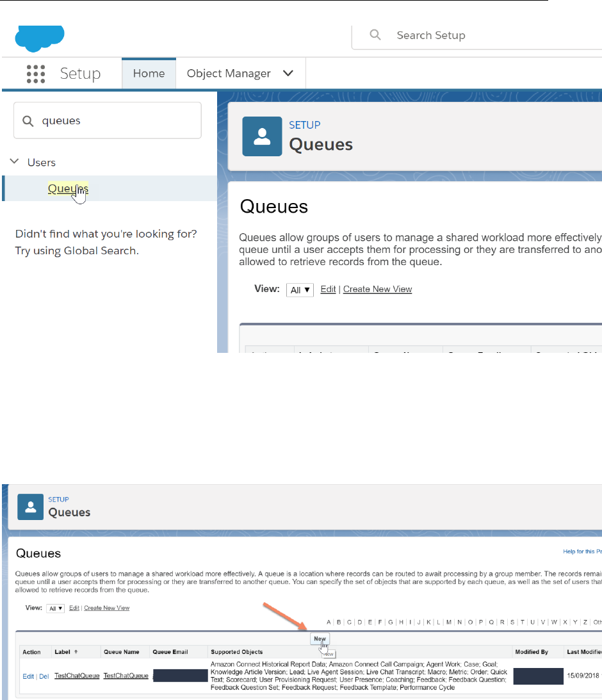Screen dimensions: 602x700
Task: Open the small View All dropdown in lower page
Action: click(x=55, y=608)
